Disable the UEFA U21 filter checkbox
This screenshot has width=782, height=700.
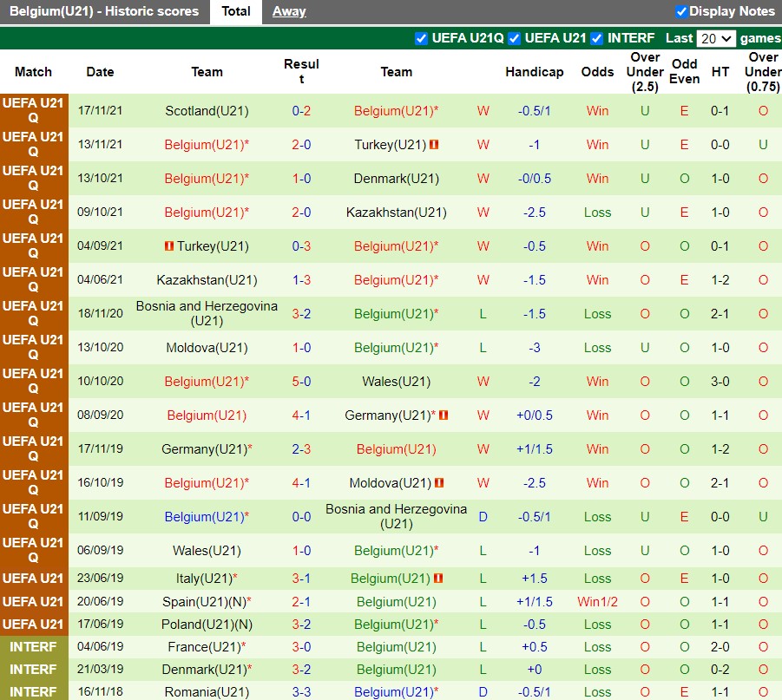point(514,38)
